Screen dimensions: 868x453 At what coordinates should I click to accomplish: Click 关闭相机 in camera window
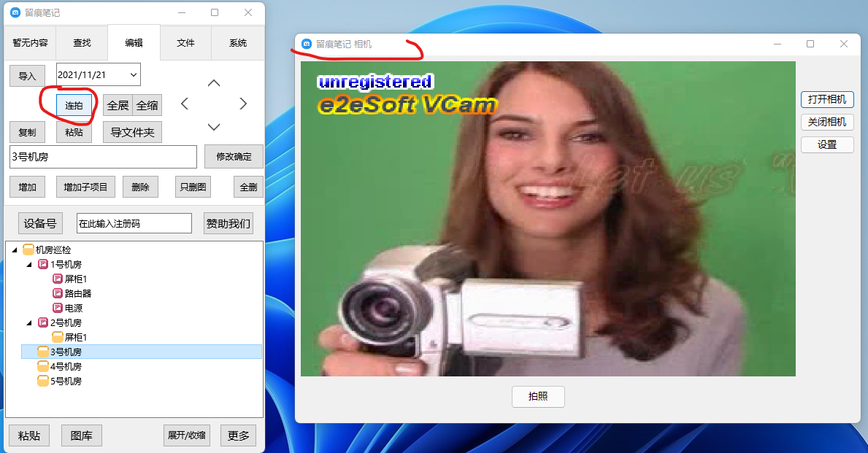point(827,122)
